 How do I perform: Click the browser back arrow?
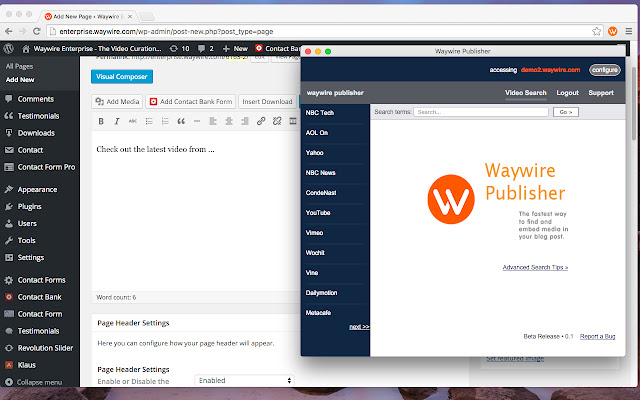coord(9,31)
